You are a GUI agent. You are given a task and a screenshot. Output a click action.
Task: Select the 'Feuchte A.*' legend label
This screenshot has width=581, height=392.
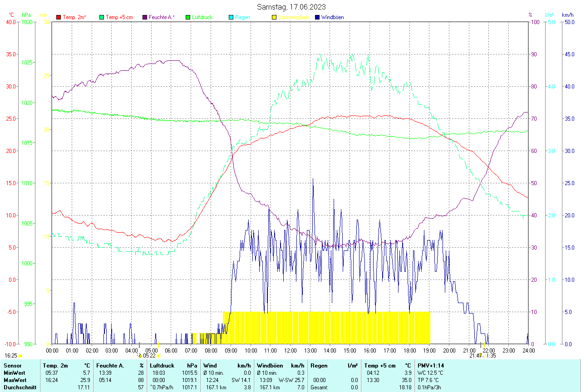point(162,17)
